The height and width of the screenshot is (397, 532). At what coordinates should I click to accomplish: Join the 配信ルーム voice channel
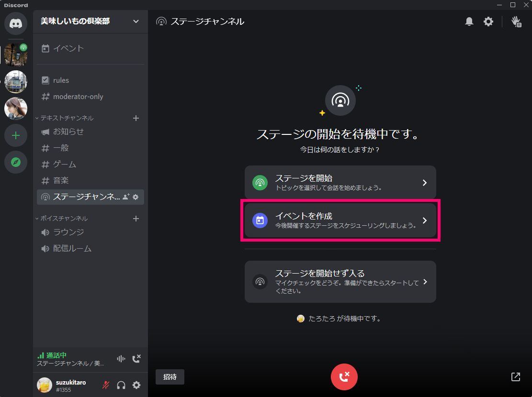pyautogui.click(x=90, y=249)
